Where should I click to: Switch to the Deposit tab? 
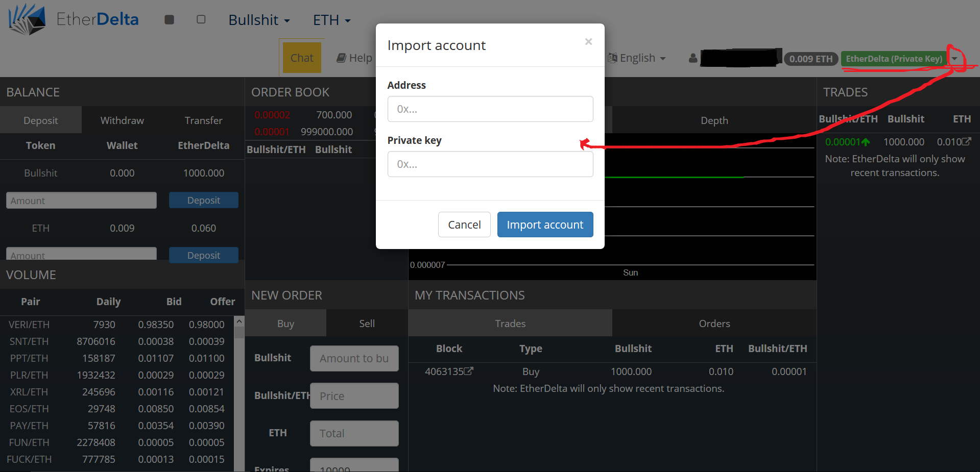pos(41,120)
